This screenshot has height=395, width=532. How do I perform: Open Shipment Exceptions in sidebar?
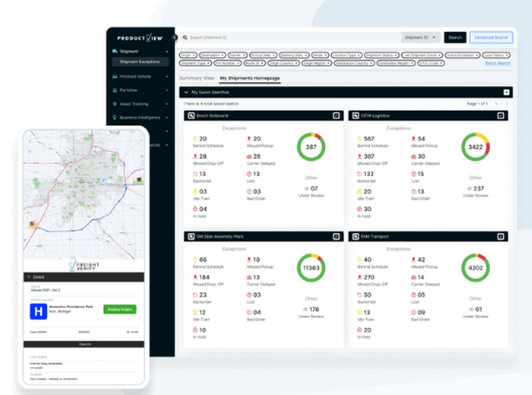(140, 62)
